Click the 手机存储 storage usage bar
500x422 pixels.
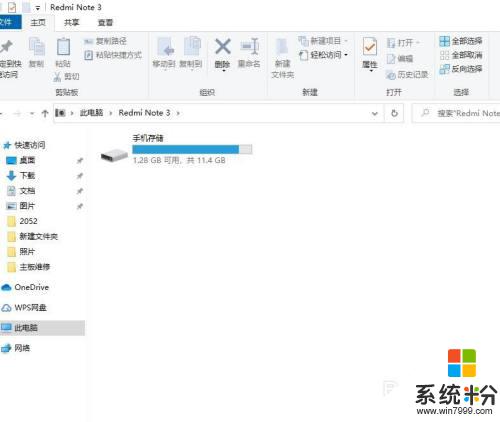coord(192,149)
